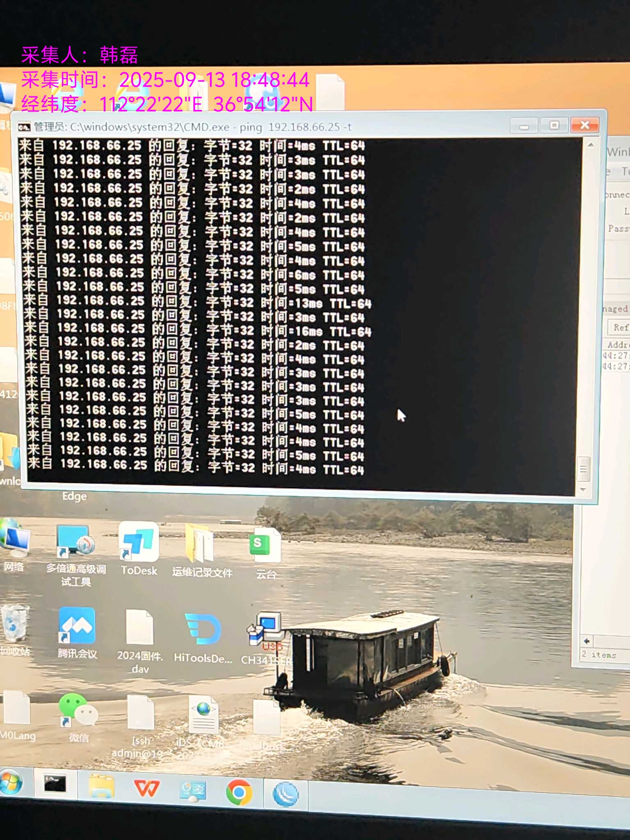
Task: Select the 2024固件.dav file
Action: [x=140, y=628]
